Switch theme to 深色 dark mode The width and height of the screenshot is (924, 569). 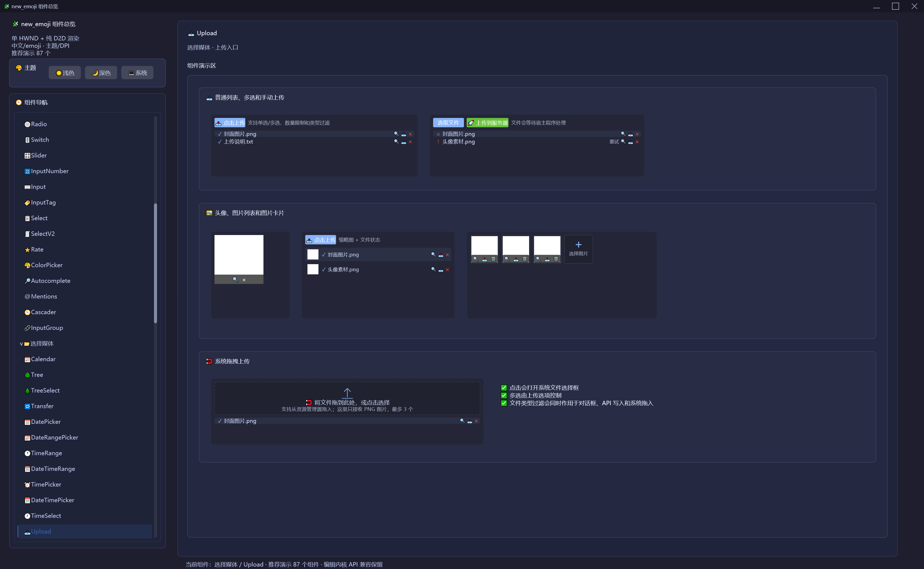101,73
